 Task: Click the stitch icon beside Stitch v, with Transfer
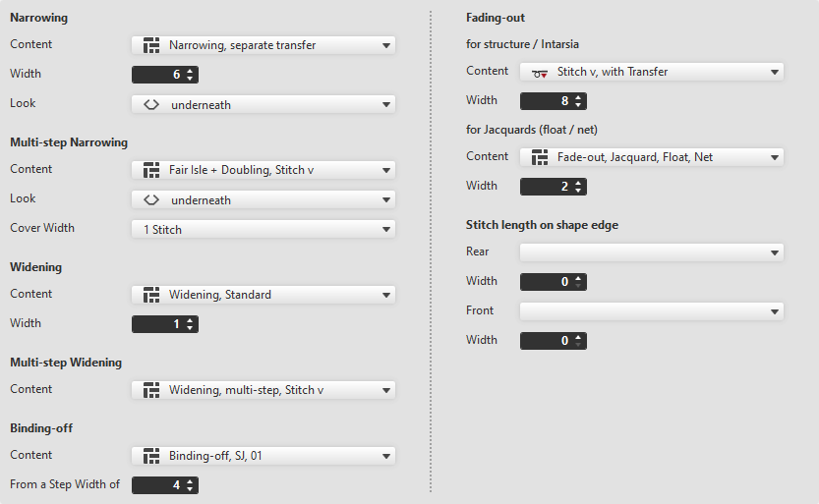[x=539, y=72]
